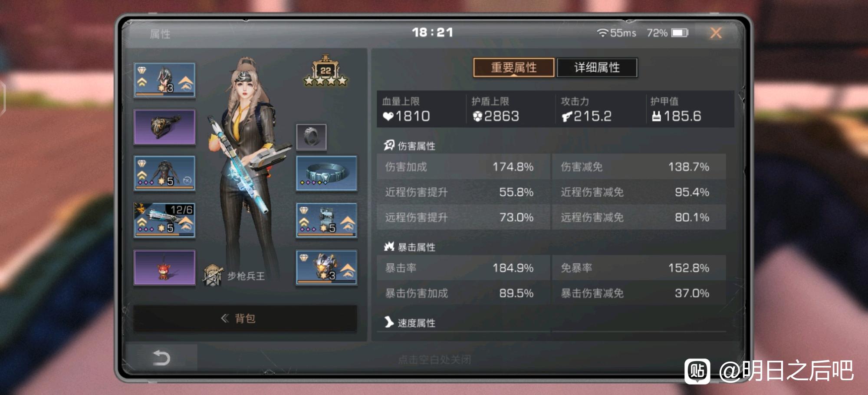Expand the 速度属性 section header
Image resolution: width=868 pixels, height=395 pixels.
click(x=410, y=322)
